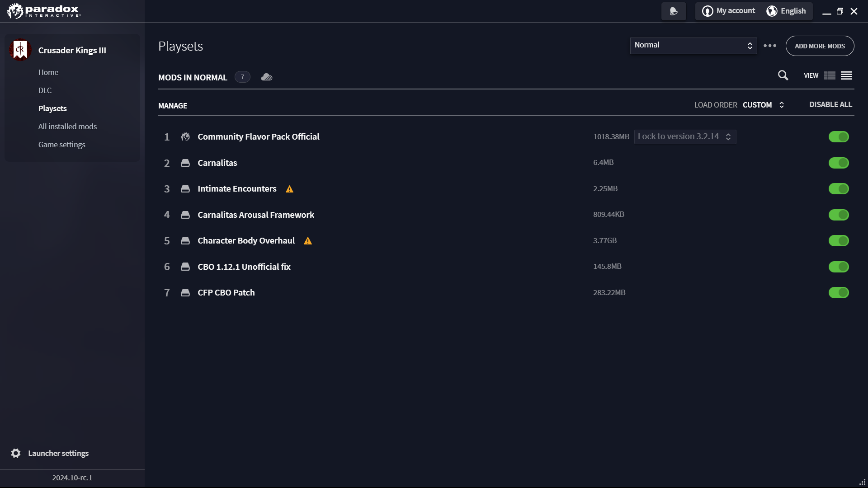The image size is (868, 488).
Task: Click the drive icon for Carnalitas Arousal Framework
Action: click(185, 215)
